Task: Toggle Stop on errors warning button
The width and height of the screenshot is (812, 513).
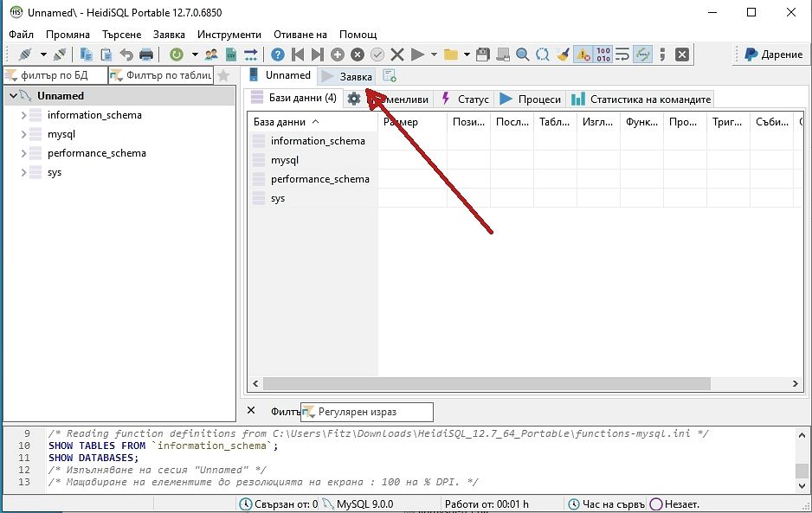Action: pos(583,55)
